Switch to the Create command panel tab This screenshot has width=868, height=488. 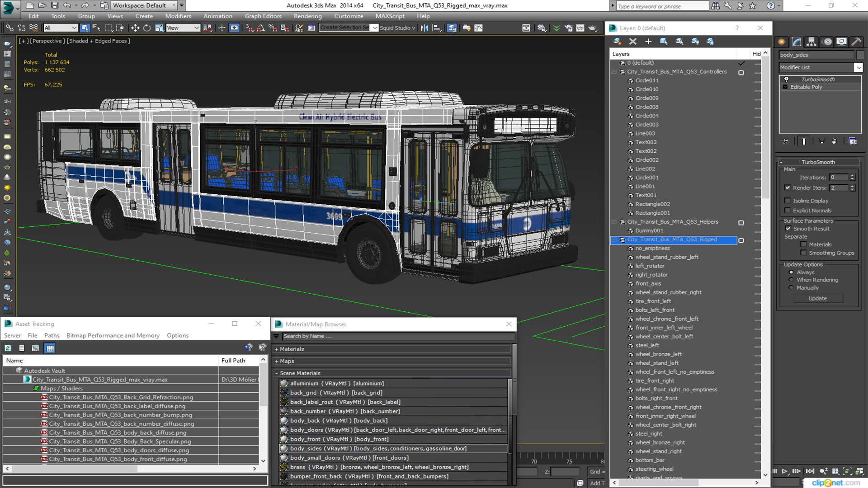click(782, 42)
